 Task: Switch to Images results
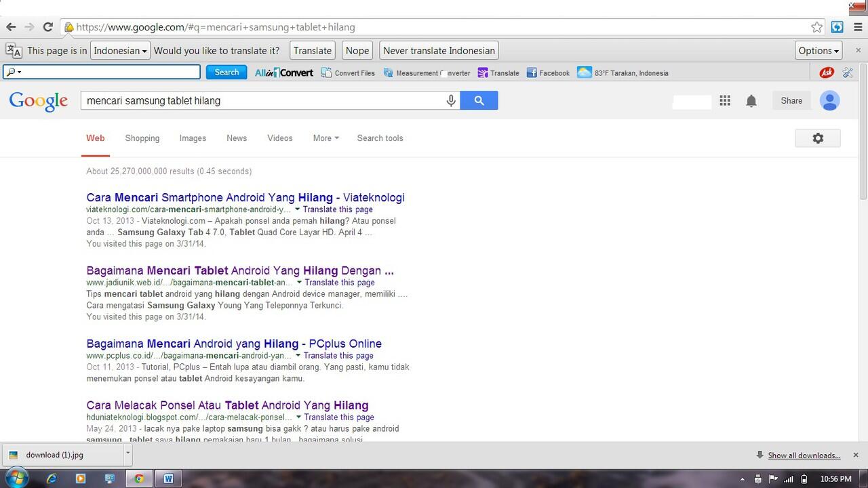pos(193,138)
